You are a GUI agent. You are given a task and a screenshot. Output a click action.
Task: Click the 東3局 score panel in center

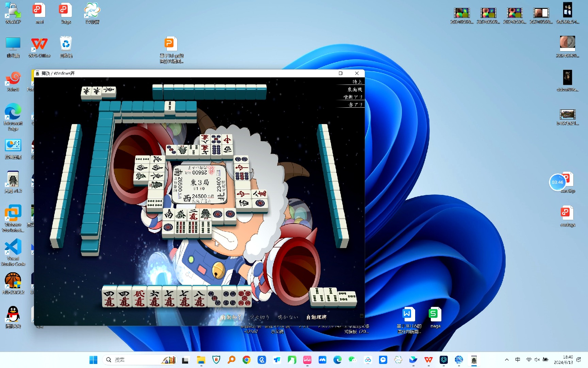pos(200,184)
